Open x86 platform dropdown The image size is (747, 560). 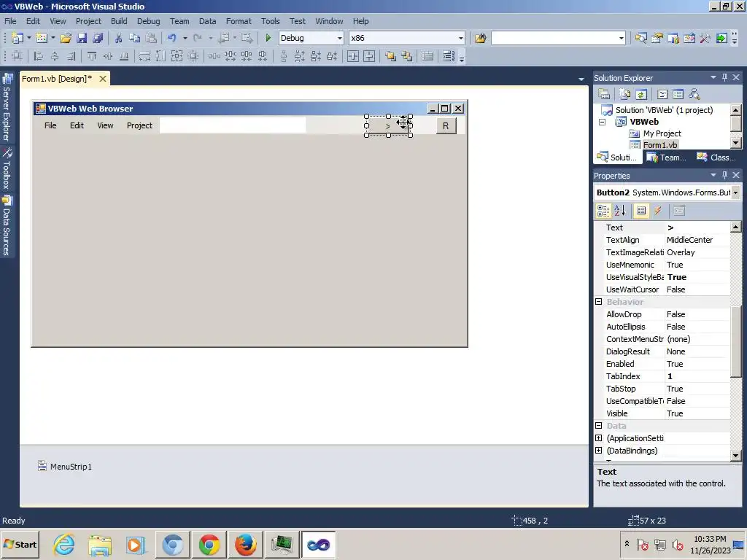[461, 38]
